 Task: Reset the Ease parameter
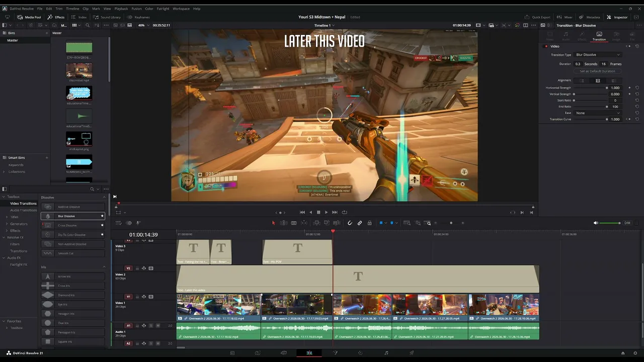637,113
